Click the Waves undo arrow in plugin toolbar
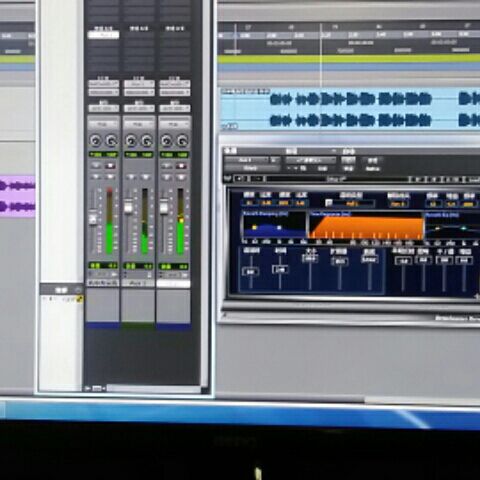The image size is (480, 480). (239, 179)
